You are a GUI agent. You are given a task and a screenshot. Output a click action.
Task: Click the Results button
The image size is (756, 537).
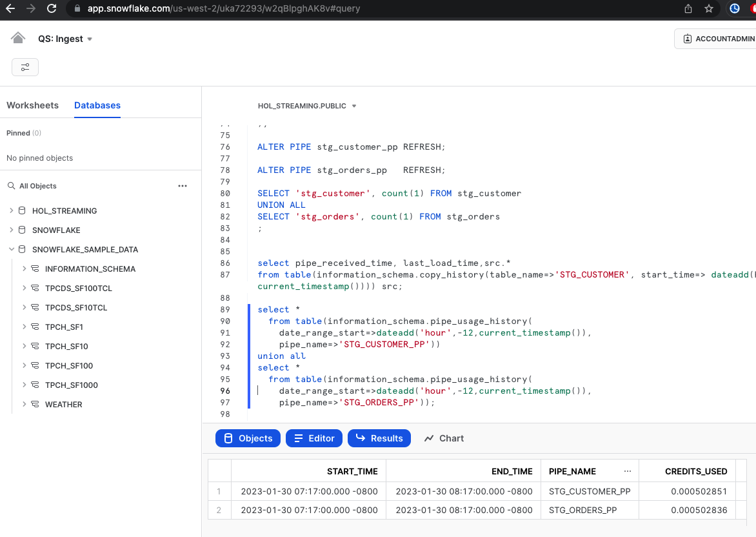(379, 438)
